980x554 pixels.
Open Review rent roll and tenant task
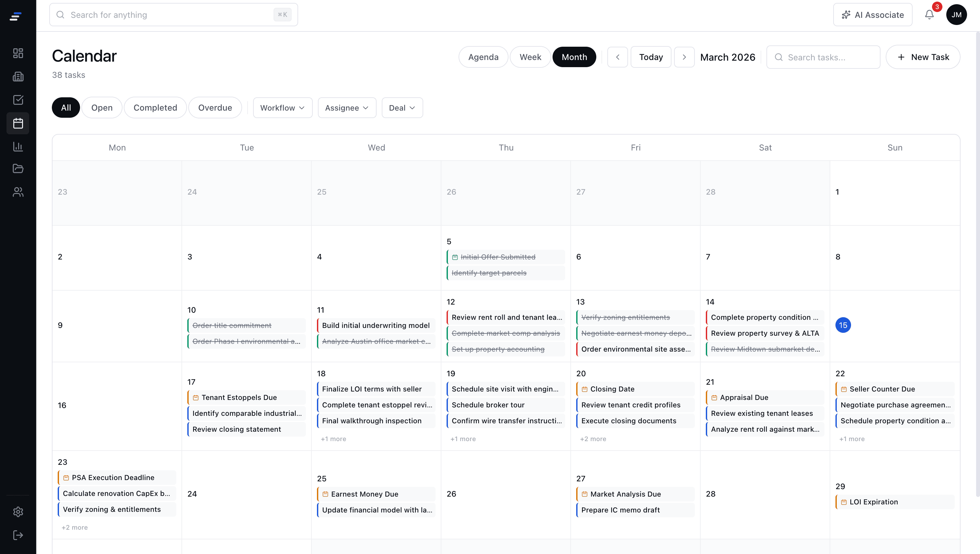pos(506,318)
